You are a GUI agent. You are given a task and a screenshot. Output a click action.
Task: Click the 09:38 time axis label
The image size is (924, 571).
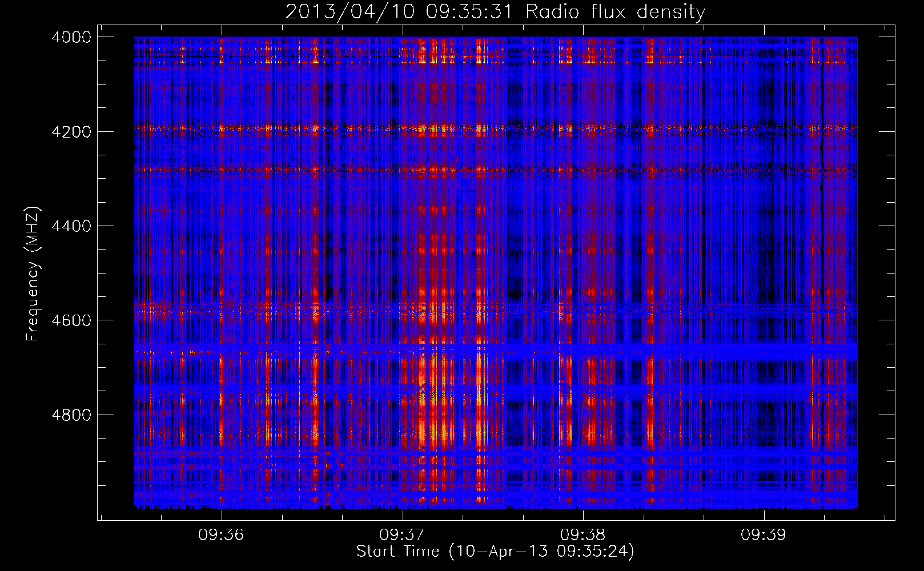[x=582, y=534]
